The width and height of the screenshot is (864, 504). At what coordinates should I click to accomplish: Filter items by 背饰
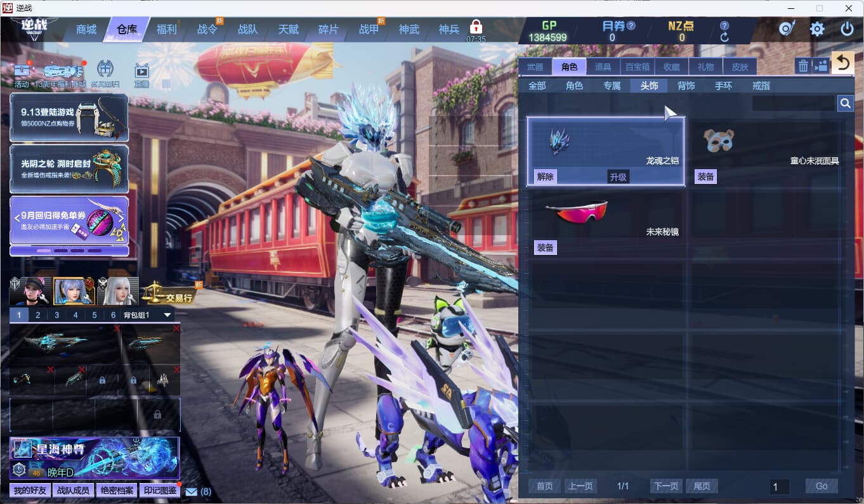point(686,86)
